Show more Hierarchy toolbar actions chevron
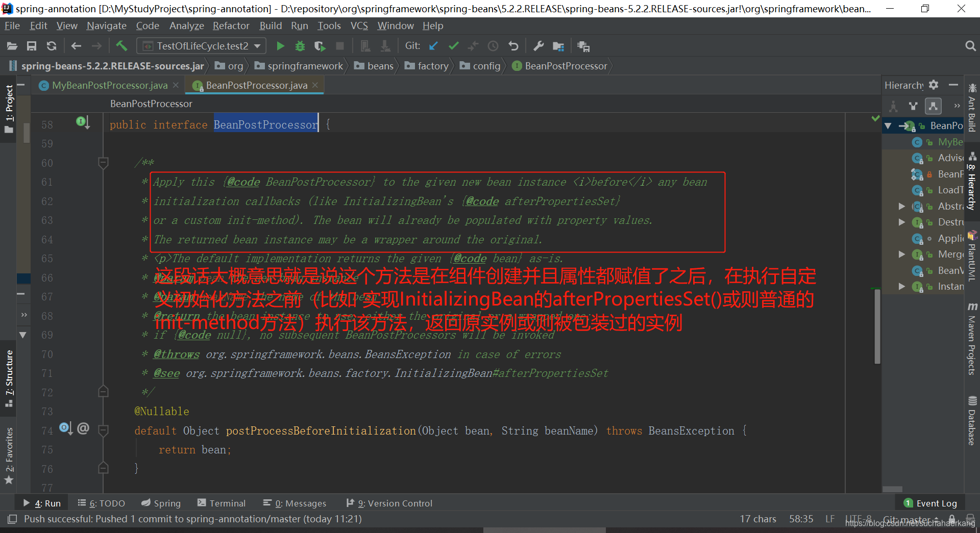Screen dimensions: 980x533 [x=957, y=106]
